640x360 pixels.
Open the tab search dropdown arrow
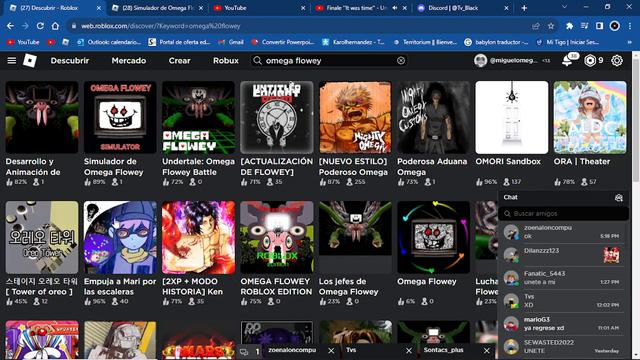coord(564,7)
